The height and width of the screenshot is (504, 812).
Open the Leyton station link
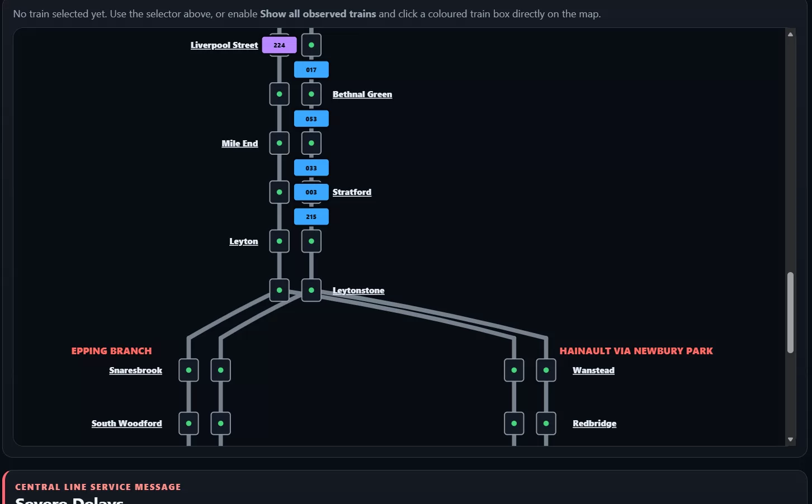pos(244,241)
